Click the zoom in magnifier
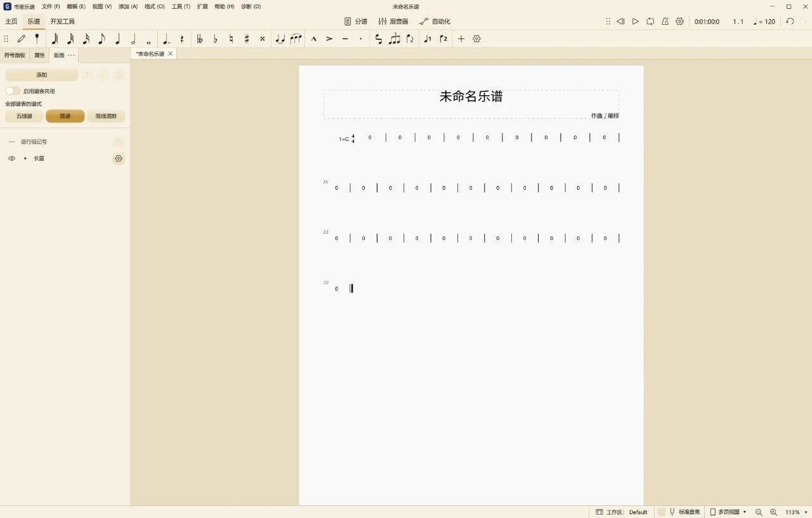812x518 pixels. pyautogui.click(x=773, y=512)
